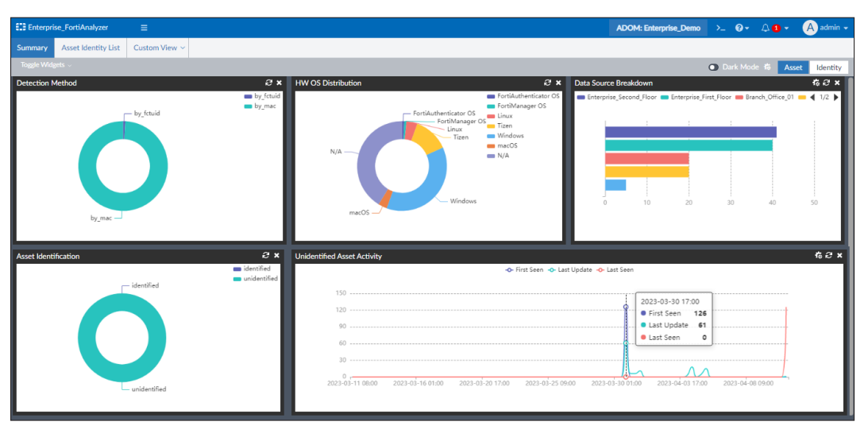Viewport: 868px width, 441px height.
Task: Toggle Branch_Office_01 legend series
Action: click(x=765, y=98)
